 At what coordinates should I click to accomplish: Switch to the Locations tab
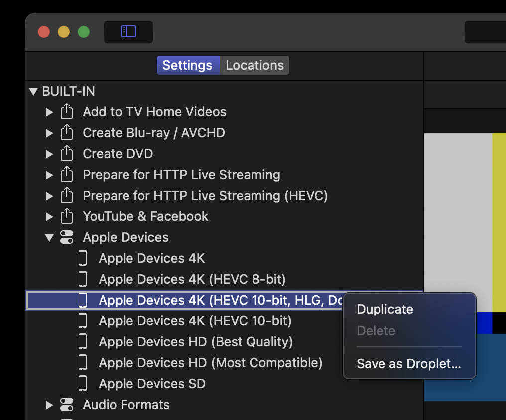click(x=254, y=65)
